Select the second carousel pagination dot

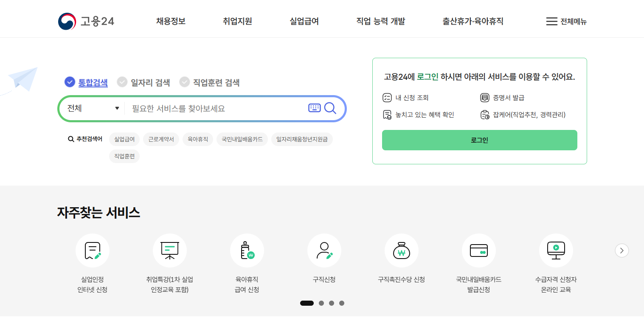pyautogui.click(x=321, y=303)
